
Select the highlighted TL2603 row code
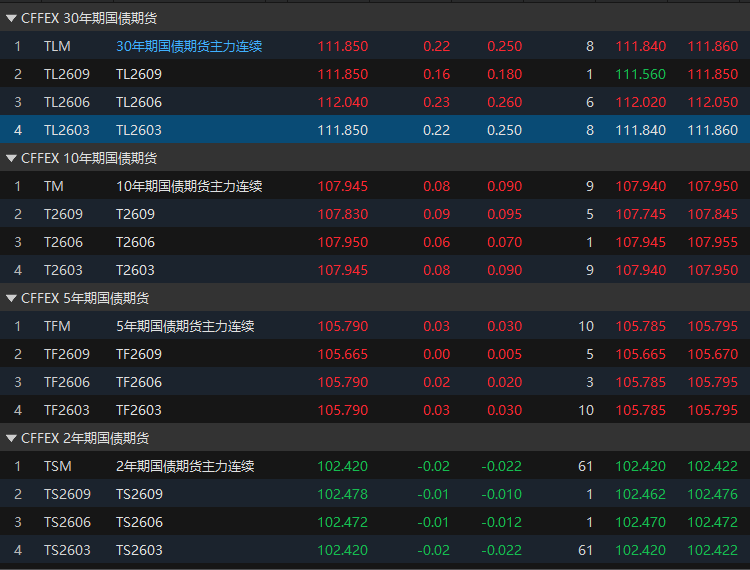pyautogui.click(x=66, y=130)
